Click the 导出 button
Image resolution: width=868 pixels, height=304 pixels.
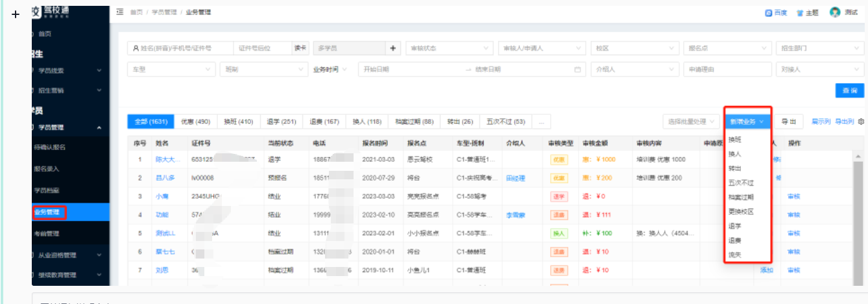788,121
